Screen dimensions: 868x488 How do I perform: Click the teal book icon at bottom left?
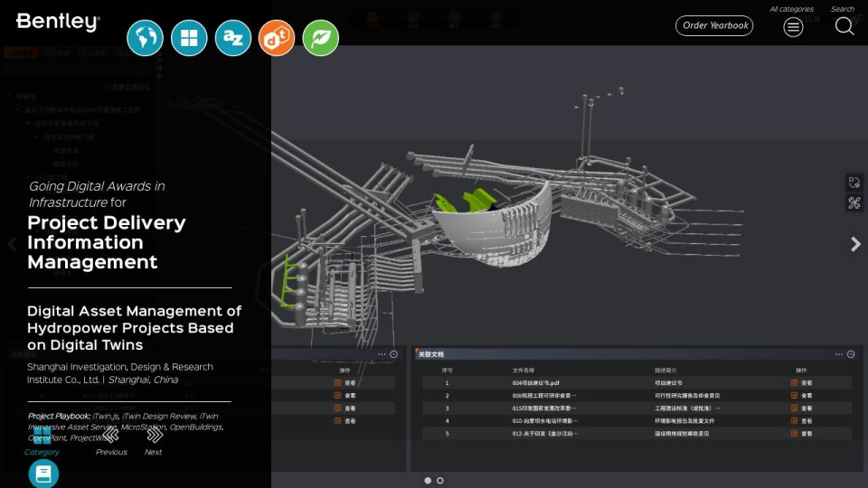pyautogui.click(x=43, y=474)
